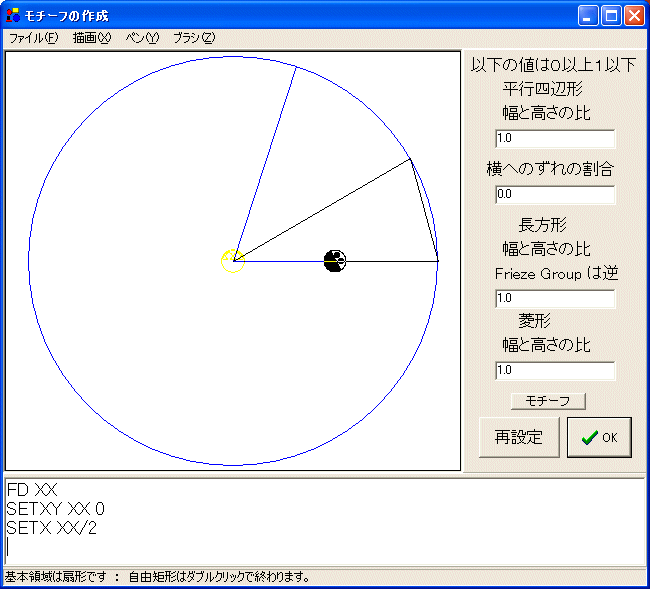Open the ファイル(F) menu
This screenshot has height=589, width=650.
point(34,38)
